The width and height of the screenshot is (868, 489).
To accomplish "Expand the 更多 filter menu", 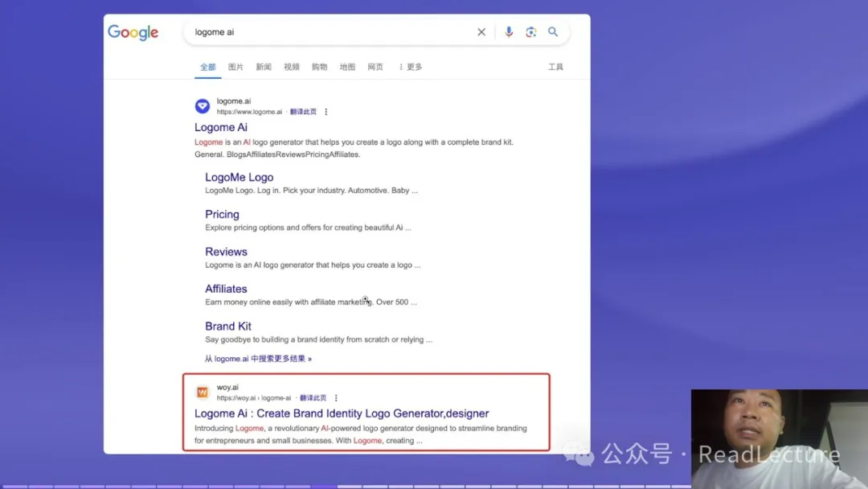I will click(x=410, y=68).
